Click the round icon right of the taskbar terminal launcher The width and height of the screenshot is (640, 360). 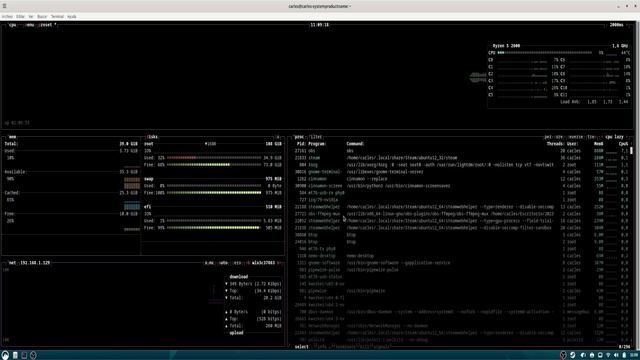coord(33,355)
